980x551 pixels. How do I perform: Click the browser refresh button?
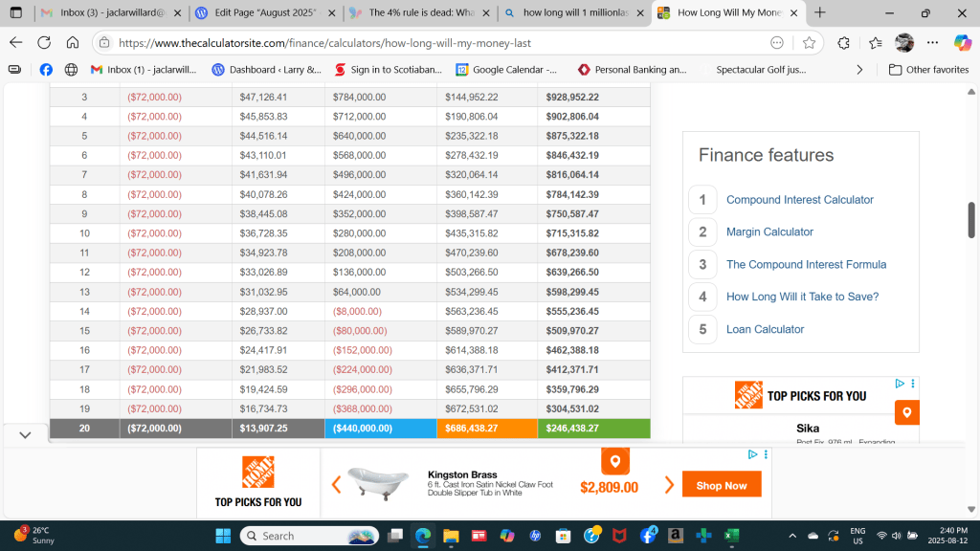(x=44, y=43)
